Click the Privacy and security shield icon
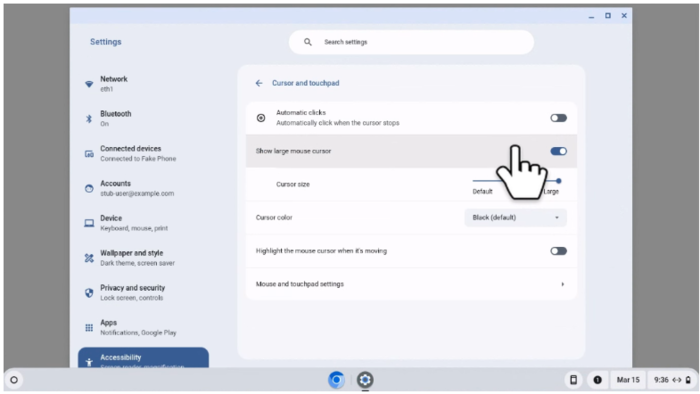Screen dimensions: 700x394 [x=89, y=293]
